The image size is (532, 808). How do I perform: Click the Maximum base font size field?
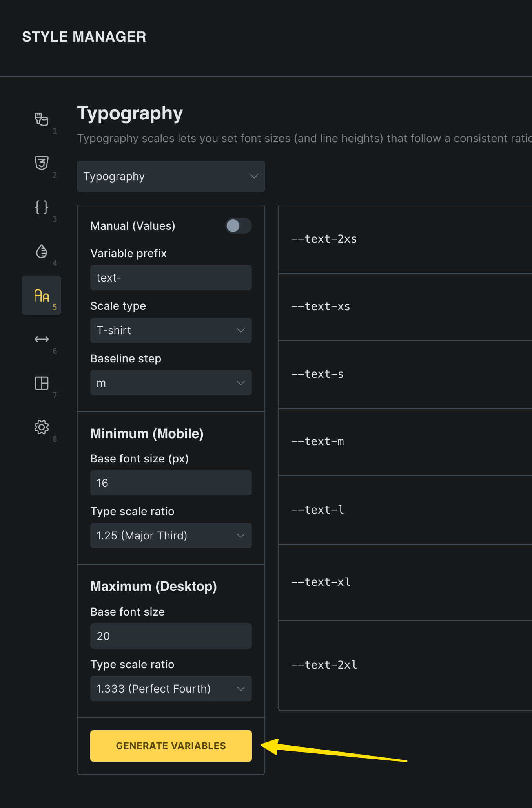click(x=171, y=636)
